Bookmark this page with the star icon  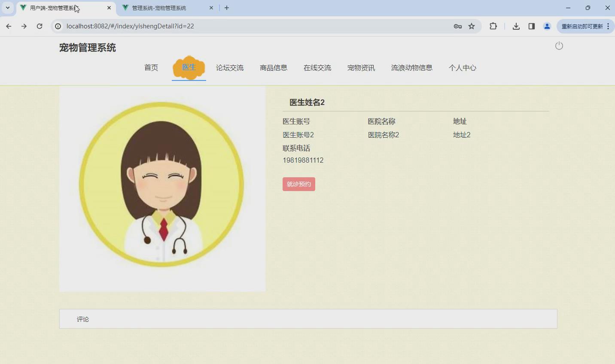[x=472, y=26]
